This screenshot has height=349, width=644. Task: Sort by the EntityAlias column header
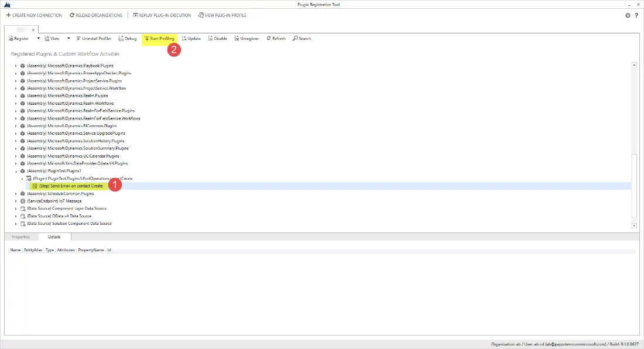coord(33,250)
